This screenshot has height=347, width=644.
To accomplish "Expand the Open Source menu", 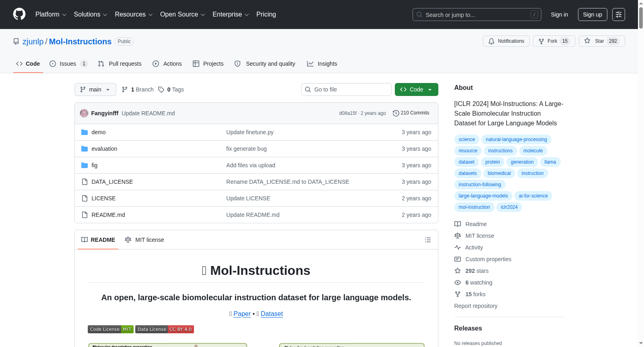I will (183, 15).
